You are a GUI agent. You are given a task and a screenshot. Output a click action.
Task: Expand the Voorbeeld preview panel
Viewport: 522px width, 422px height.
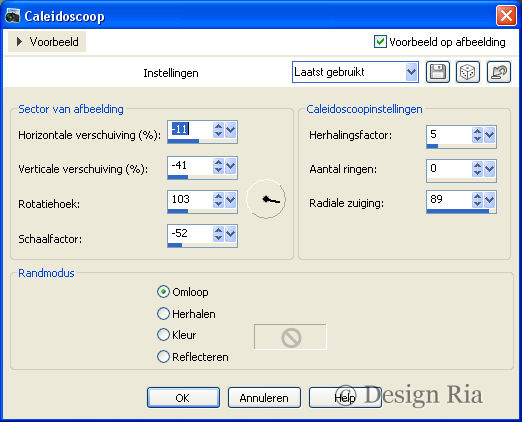[x=47, y=42]
